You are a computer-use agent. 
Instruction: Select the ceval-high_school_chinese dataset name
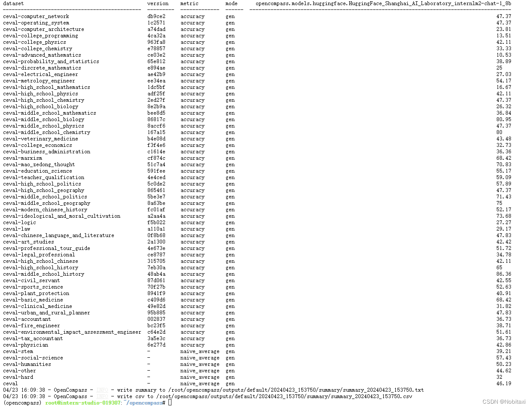(40, 261)
